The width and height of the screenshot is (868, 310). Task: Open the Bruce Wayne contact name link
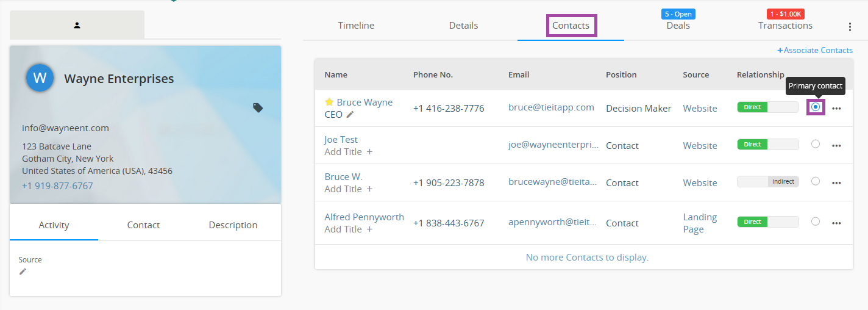365,102
